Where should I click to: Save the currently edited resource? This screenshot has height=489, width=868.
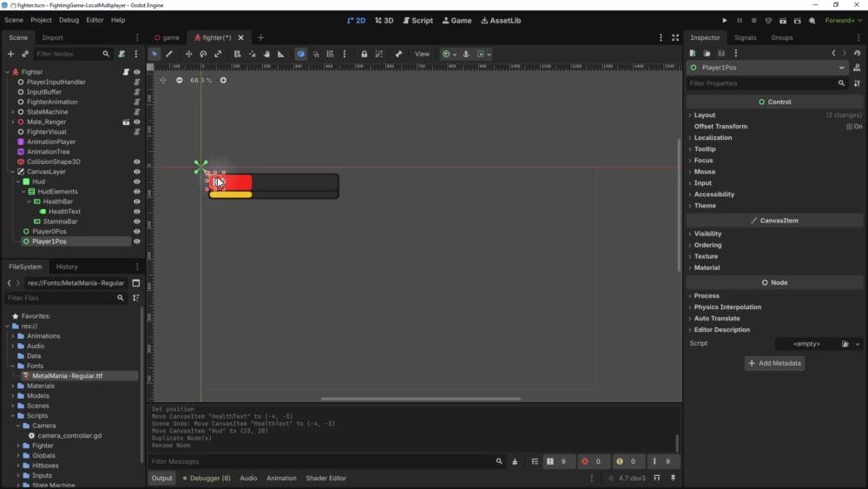(721, 53)
